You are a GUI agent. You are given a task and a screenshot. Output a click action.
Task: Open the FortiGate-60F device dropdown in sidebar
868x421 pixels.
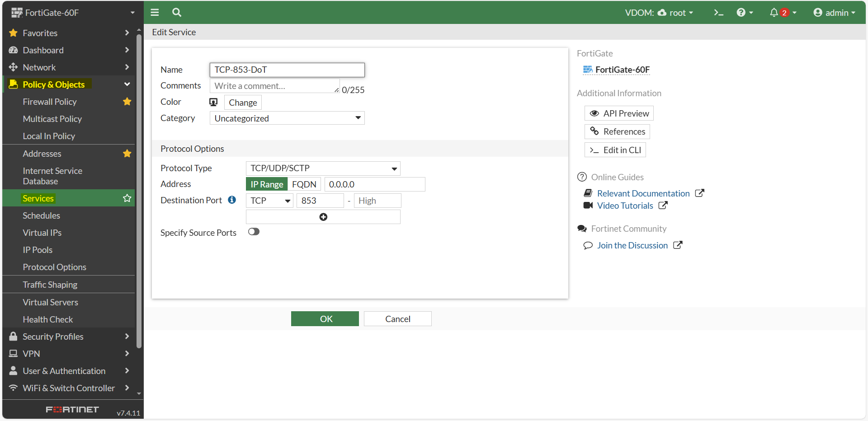point(73,13)
